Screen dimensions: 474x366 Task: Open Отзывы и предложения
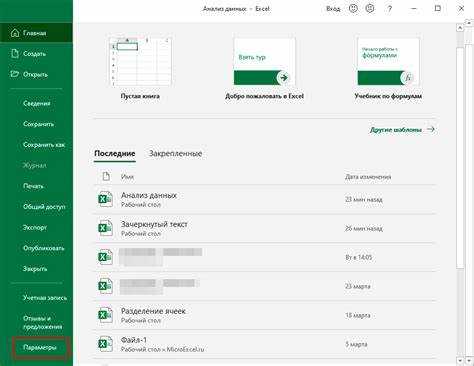42,322
